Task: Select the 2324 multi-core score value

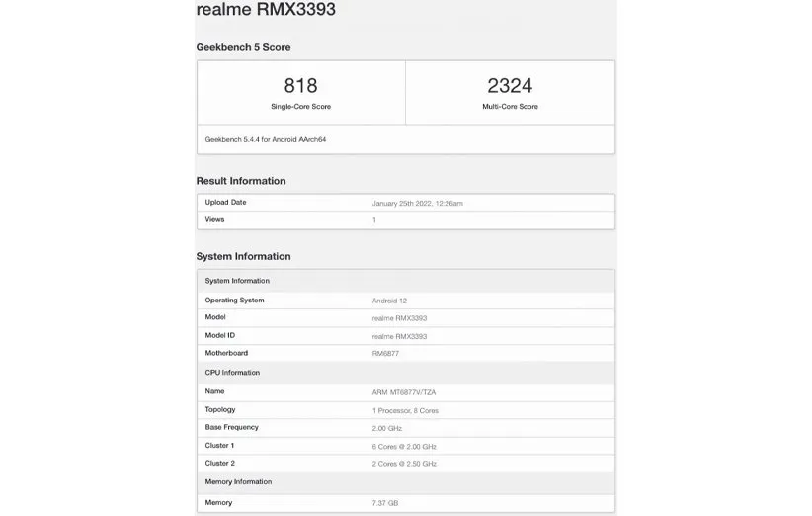Action: (x=509, y=85)
